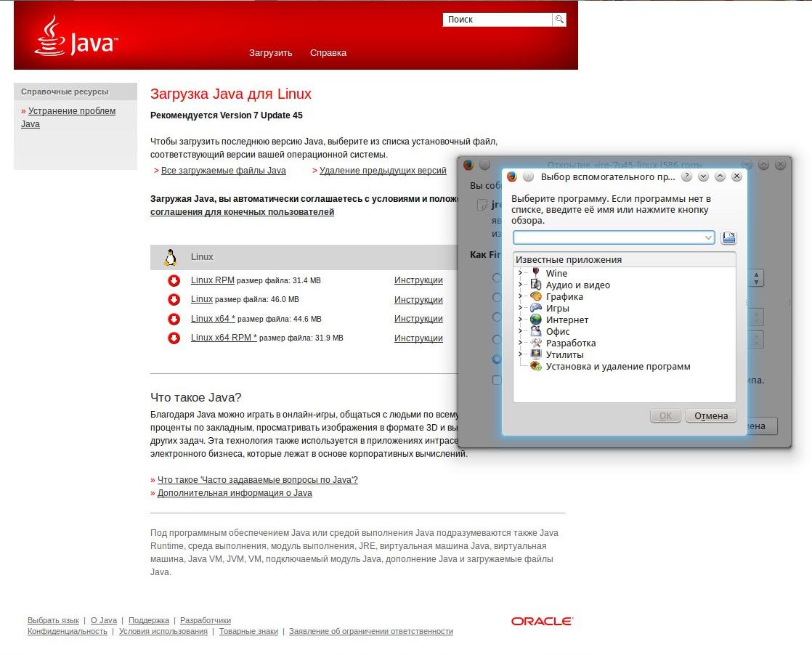Click the Java logo in the header

coord(76,36)
